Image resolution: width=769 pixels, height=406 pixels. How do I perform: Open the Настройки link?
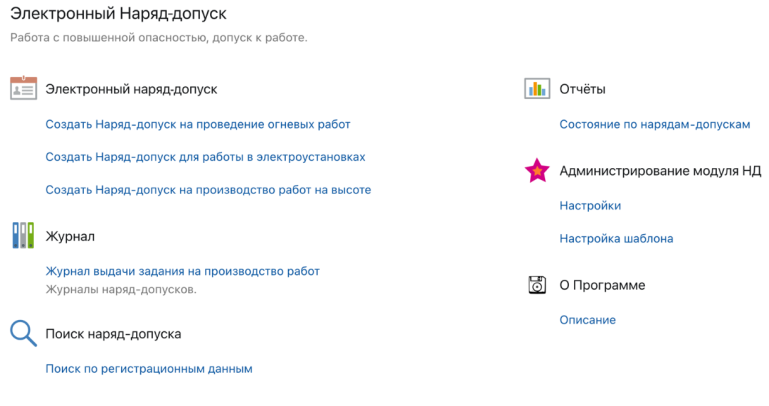click(590, 206)
